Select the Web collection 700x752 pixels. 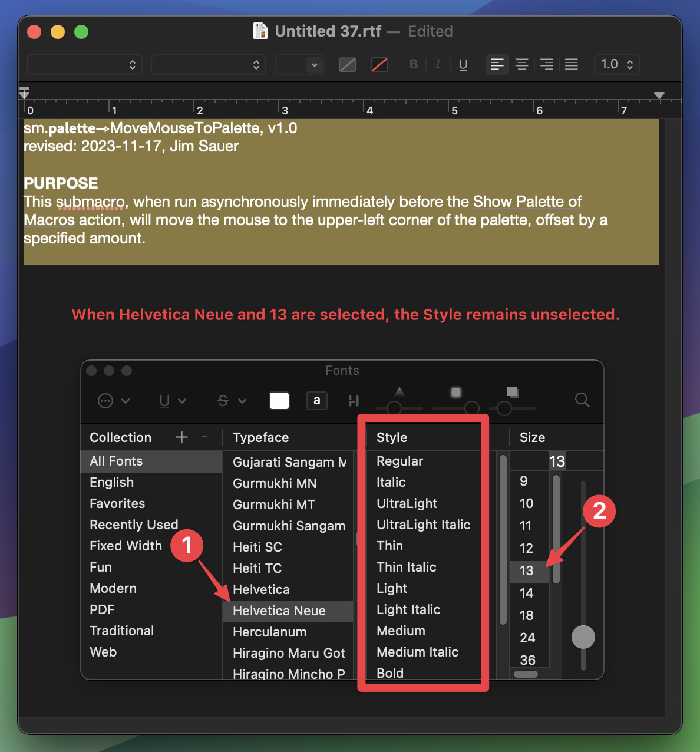pyautogui.click(x=151, y=652)
